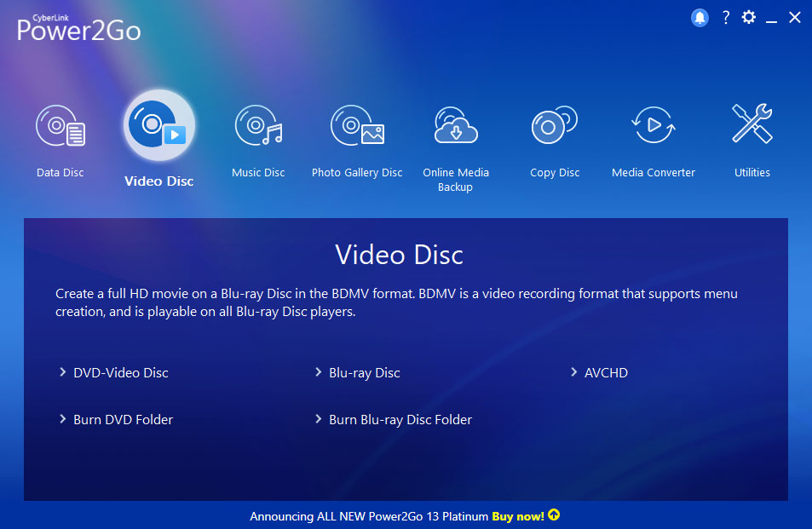Click the Media Converter label
The image size is (812, 529).
[653, 172]
